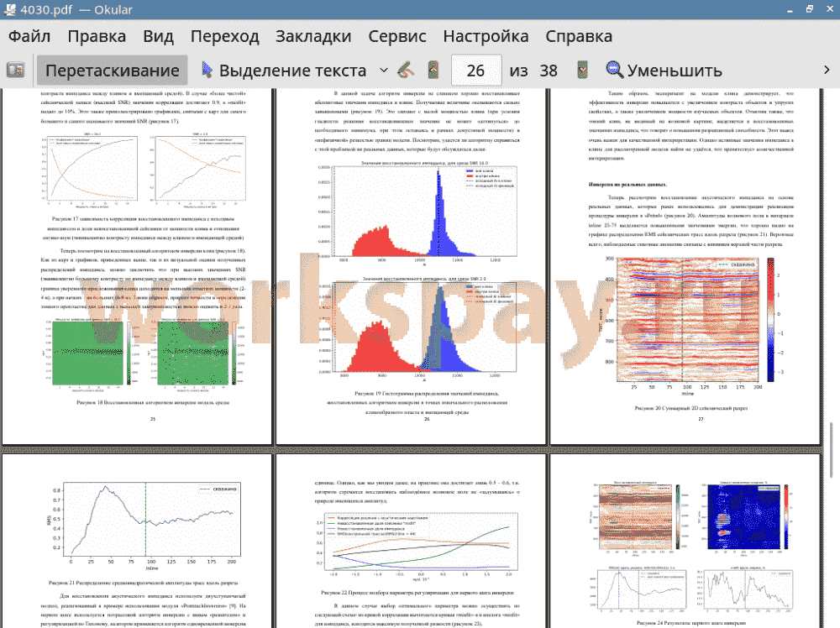Click page 27 with the seismic section

pos(685,266)
